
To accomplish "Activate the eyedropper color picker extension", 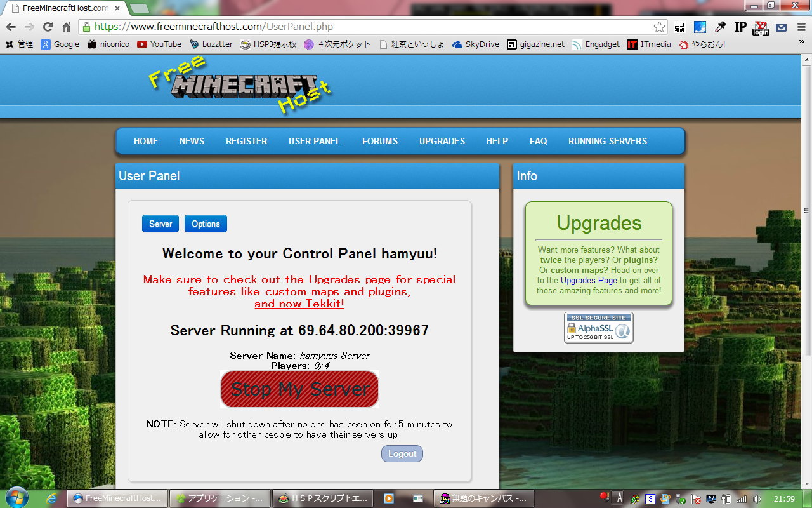I will click(x=720, y=27).
